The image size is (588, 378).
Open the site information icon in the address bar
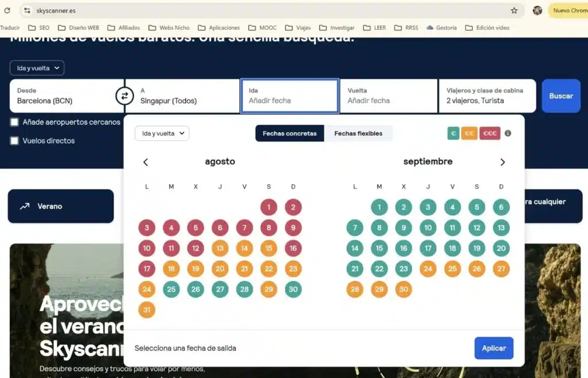[27, 10]
